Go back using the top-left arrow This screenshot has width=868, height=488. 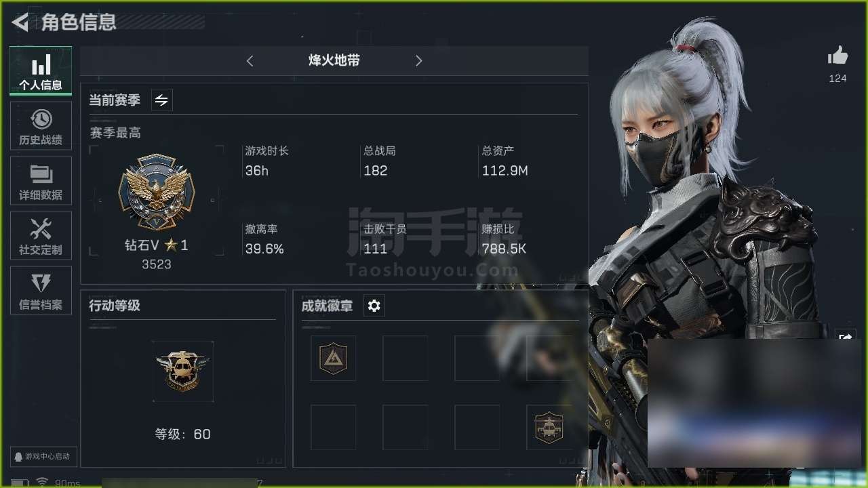coord(20,22)
